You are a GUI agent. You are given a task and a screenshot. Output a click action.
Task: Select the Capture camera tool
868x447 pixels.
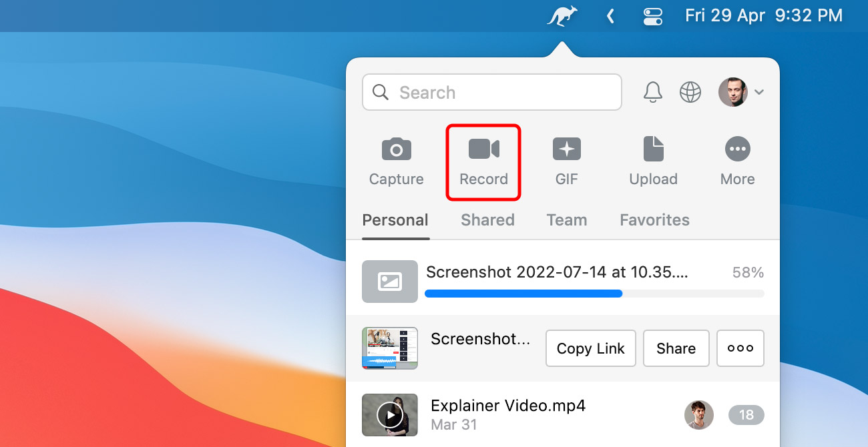click(x=396, y=160)
